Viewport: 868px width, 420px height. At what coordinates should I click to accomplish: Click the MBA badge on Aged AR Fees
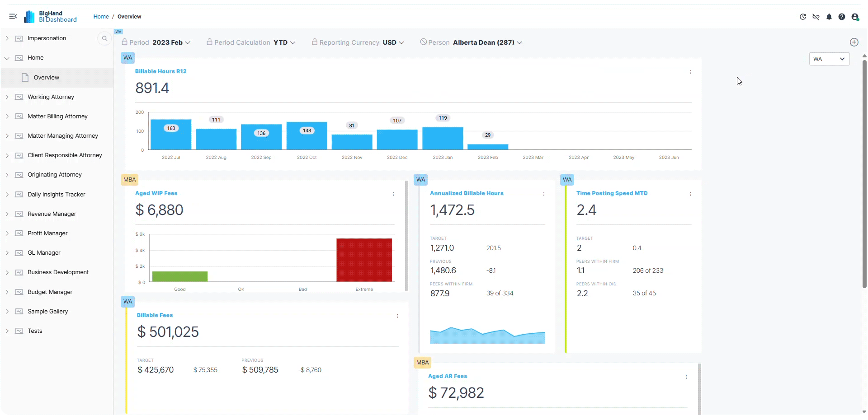[x=422, y=363]
